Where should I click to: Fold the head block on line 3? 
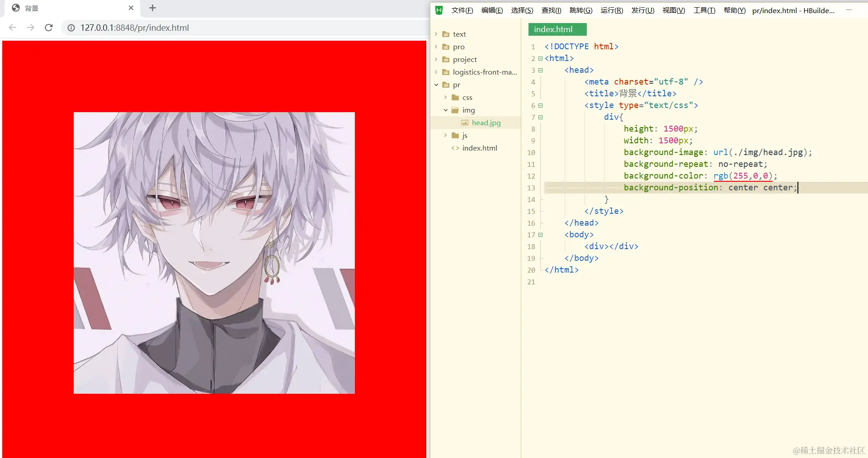(540, 70)
